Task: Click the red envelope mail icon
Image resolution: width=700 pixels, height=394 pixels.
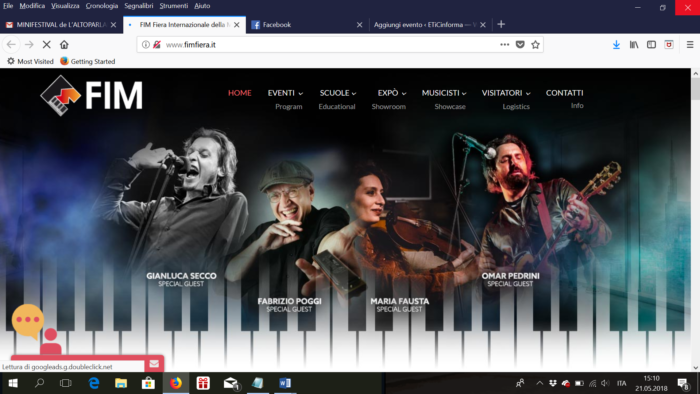Action: pos(154,364)
